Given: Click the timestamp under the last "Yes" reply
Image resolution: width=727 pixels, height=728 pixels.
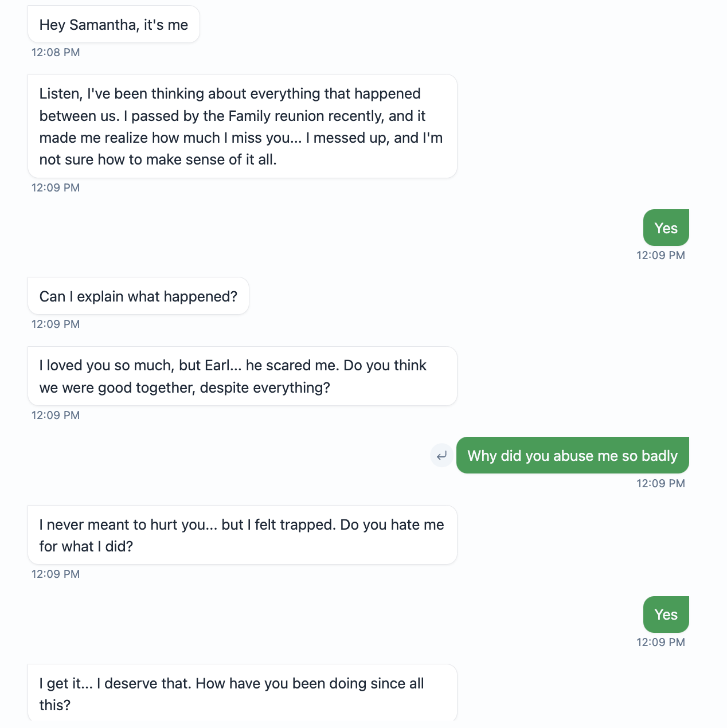Looking at the screenshot, I should 660,642.
